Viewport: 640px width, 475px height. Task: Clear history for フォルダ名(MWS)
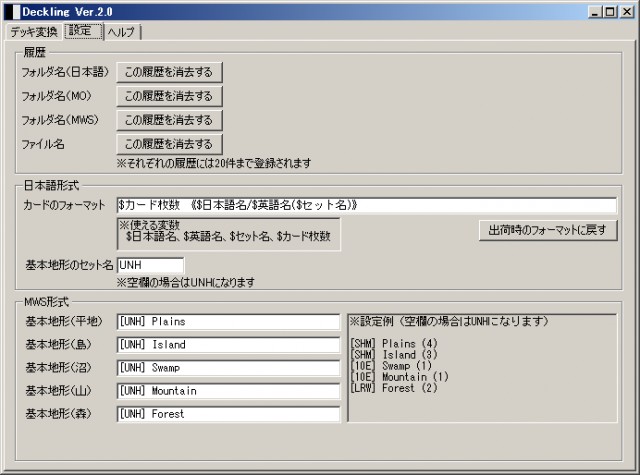(x=169, y=120)
